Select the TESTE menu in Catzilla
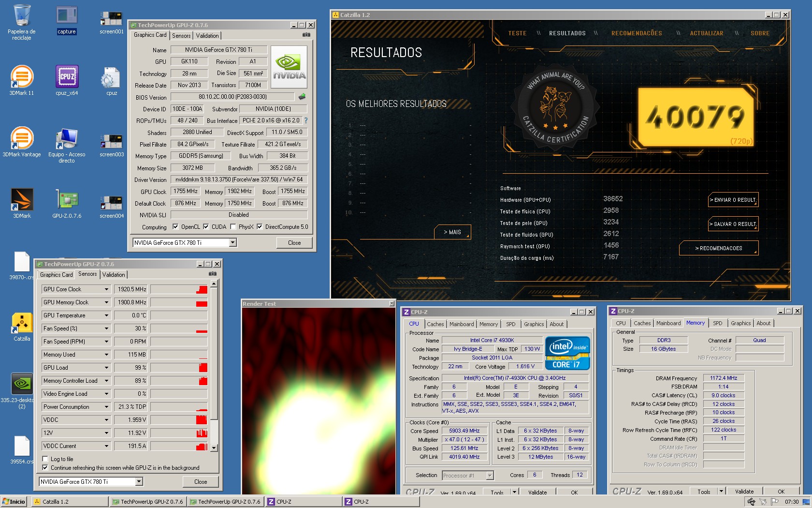 click(517, 33)
